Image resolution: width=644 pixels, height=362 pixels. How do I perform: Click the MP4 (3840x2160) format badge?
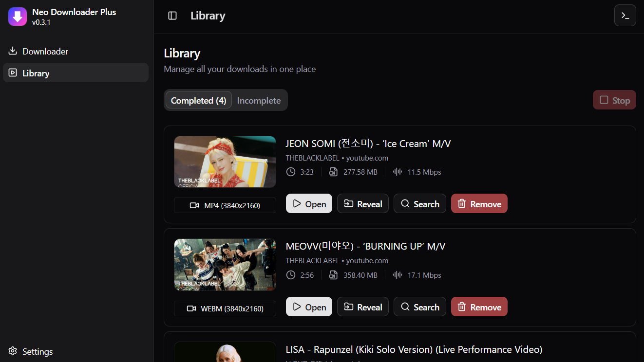[x=225, y=205]
